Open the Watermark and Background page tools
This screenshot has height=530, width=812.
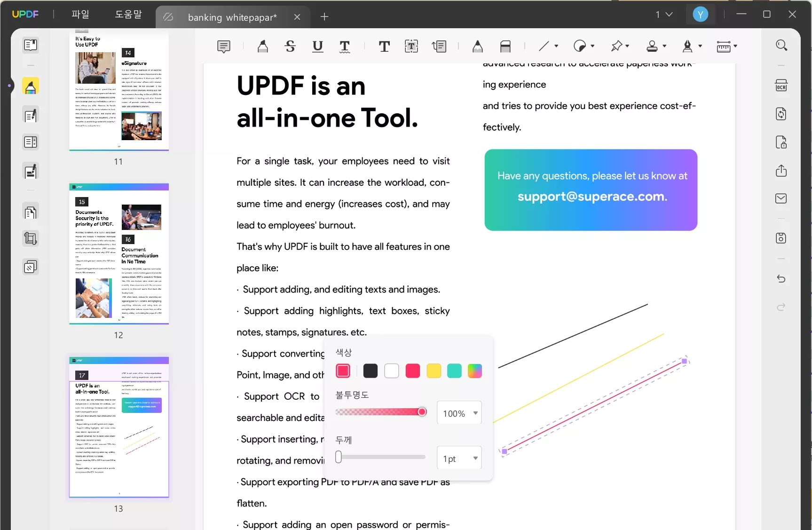pyautogui.click(x=31, y=267)
